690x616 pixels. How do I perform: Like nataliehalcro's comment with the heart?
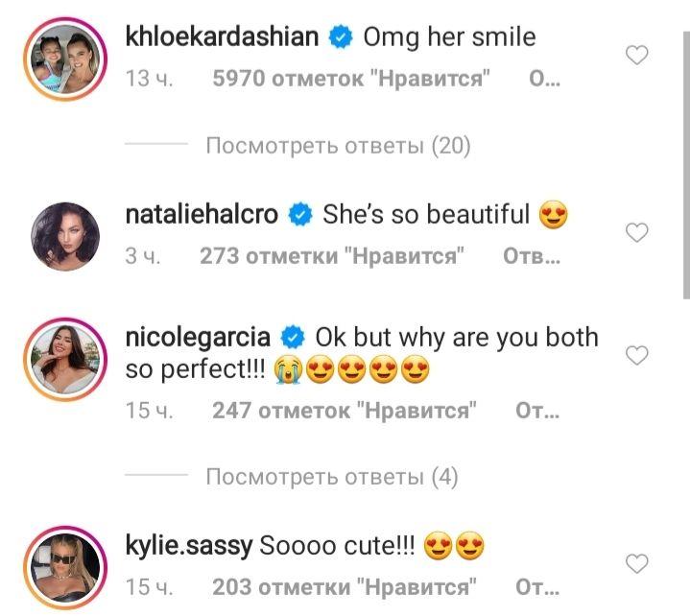click(637, 232)
